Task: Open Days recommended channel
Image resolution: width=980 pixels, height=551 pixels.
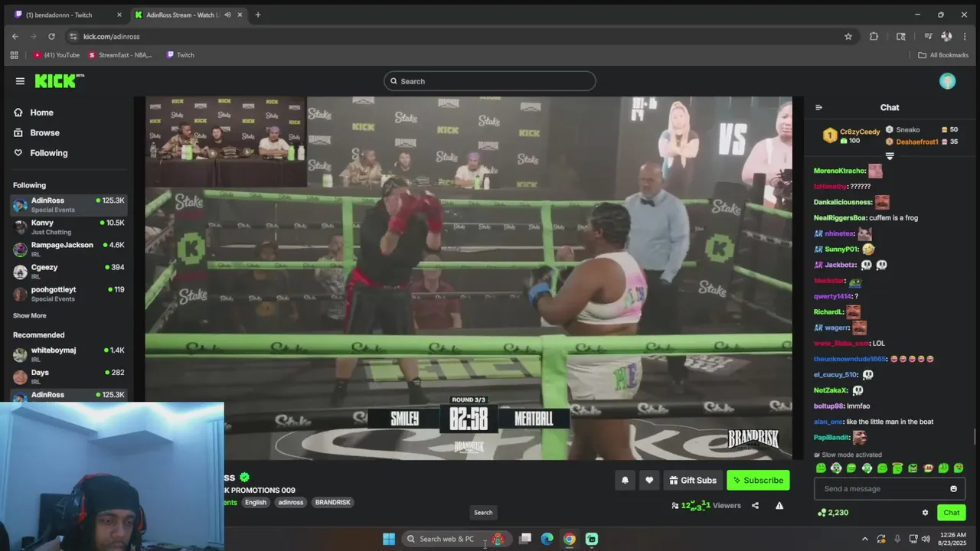Action: pyautogui.click(x=69, y=377)
